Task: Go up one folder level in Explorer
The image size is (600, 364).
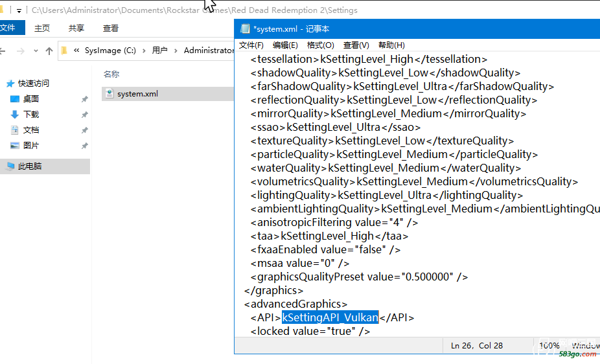Action: 49,51
